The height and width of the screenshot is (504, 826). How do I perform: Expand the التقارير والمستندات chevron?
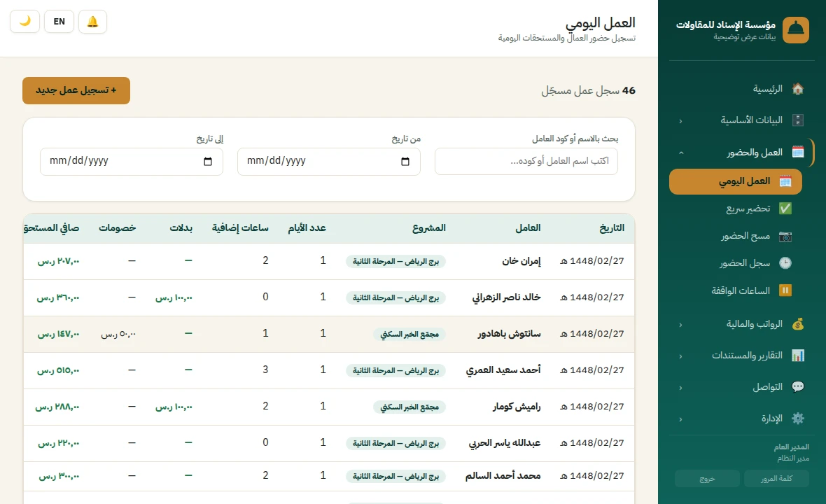(x=680, y=356)
